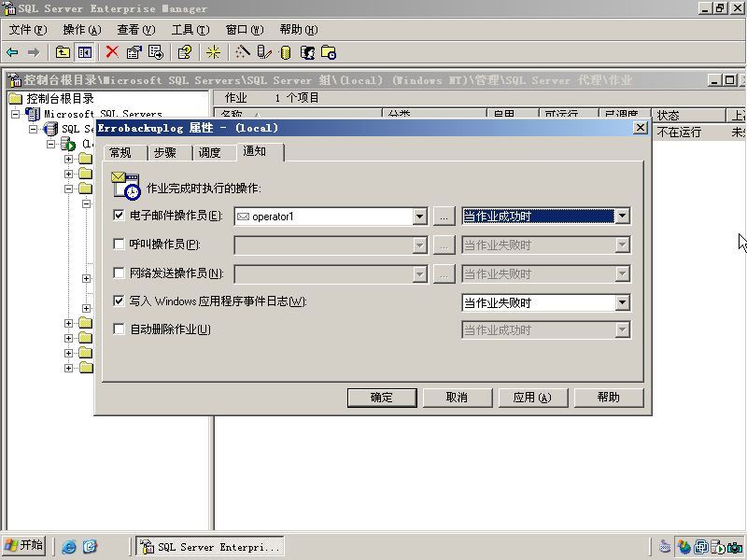This screenshot has width=747, height=560.
Task: Click the camera tray icon
Action: [735, 547]
